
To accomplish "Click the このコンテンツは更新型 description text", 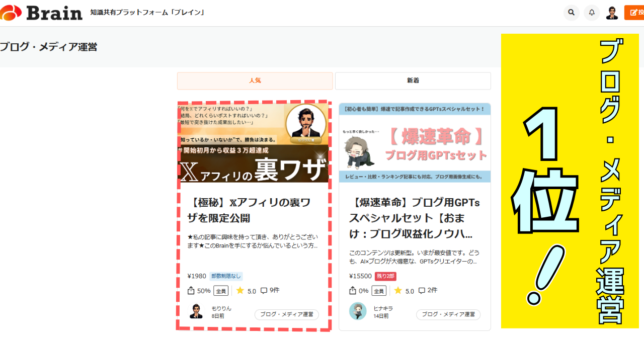I will pyautogui.click(x=413, y=257).
